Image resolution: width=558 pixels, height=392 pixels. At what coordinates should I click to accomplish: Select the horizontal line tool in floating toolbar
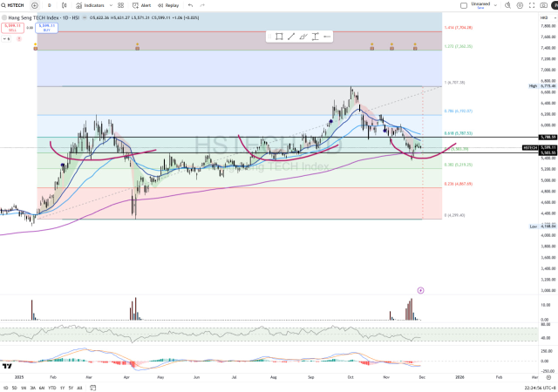[327, 37]
